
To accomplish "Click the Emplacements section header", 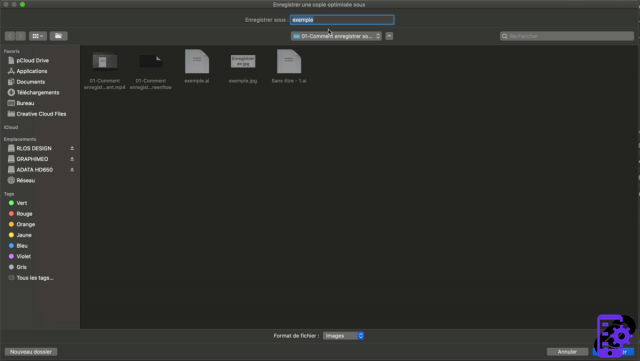I will pos(20,139).
